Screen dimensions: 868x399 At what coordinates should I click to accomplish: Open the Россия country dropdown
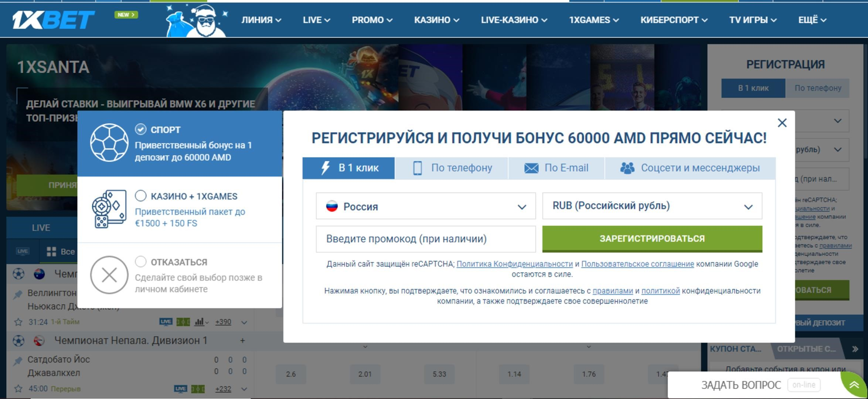click(426, 206)
